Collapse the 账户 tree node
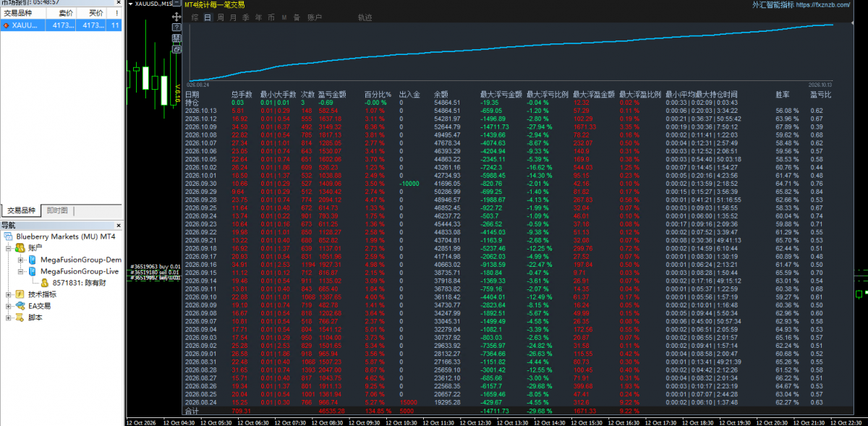Viewport: 868px width, 426px height. tap(9, 248)
